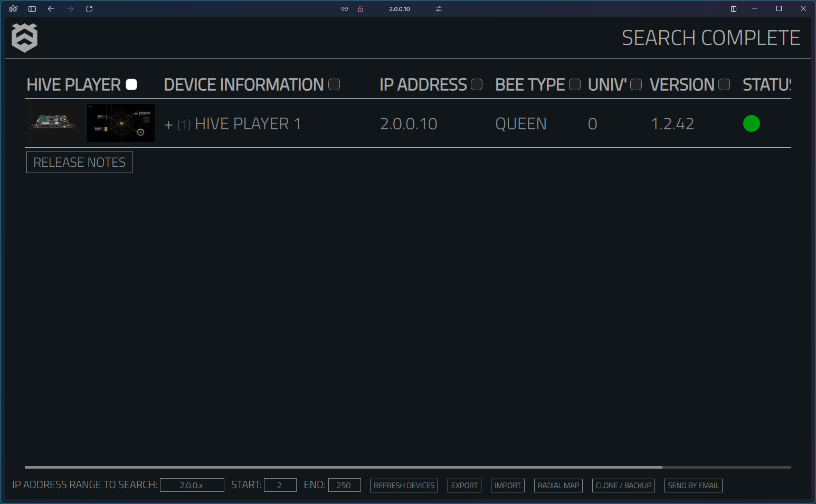Toggle the DEVICE INFORMATION column checkbox
This screenshot has width=816, height=504.
(334, 84)
